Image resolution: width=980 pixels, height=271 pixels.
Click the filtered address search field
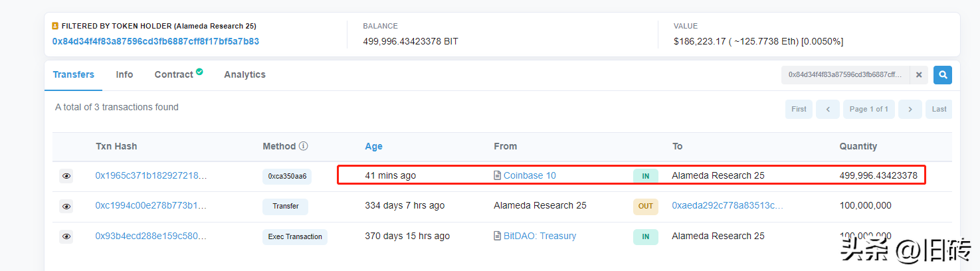pos(846,75)
